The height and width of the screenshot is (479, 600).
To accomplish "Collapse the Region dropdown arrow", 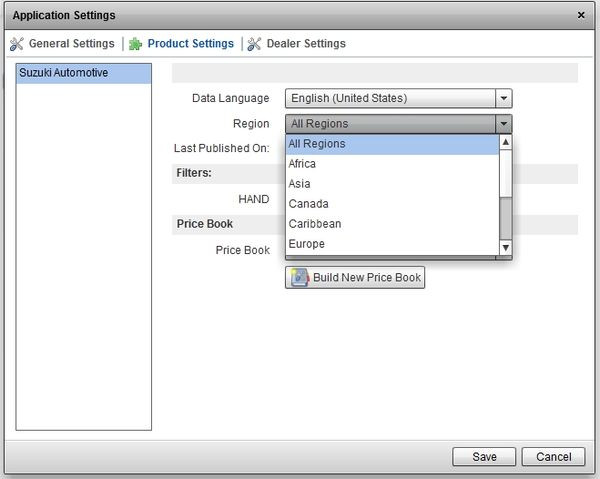I will [x=504, y=124].
